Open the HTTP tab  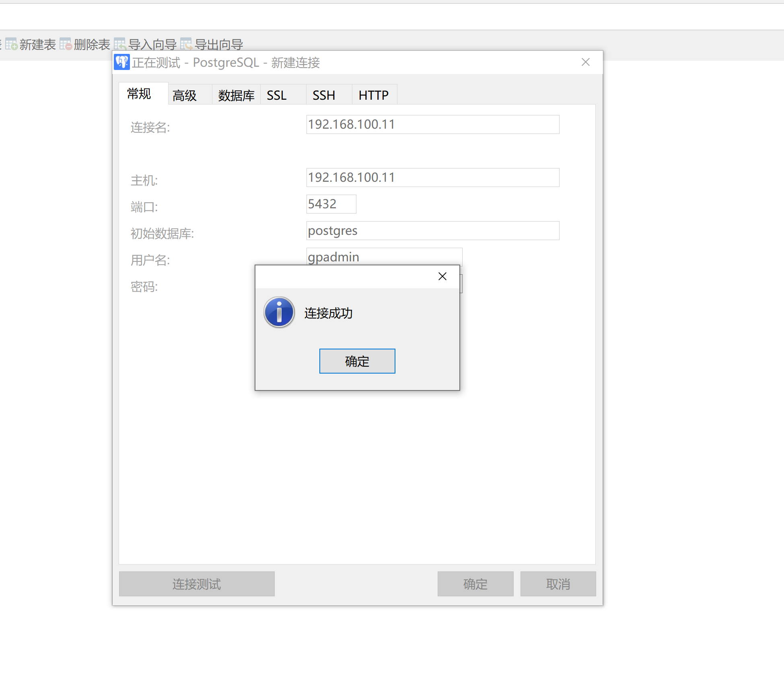[x=375, y=95]
